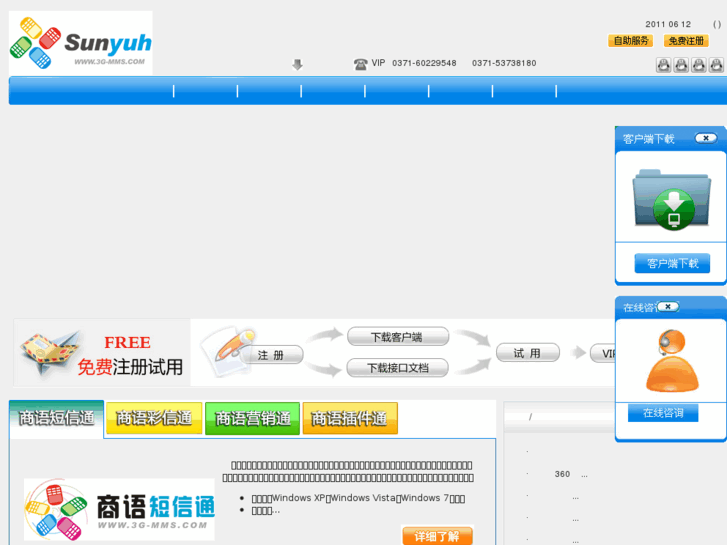727x545 pixels.
Task: Click the telephone icon beside VIP
Action: pyautogui.click(x=360, y=64)
